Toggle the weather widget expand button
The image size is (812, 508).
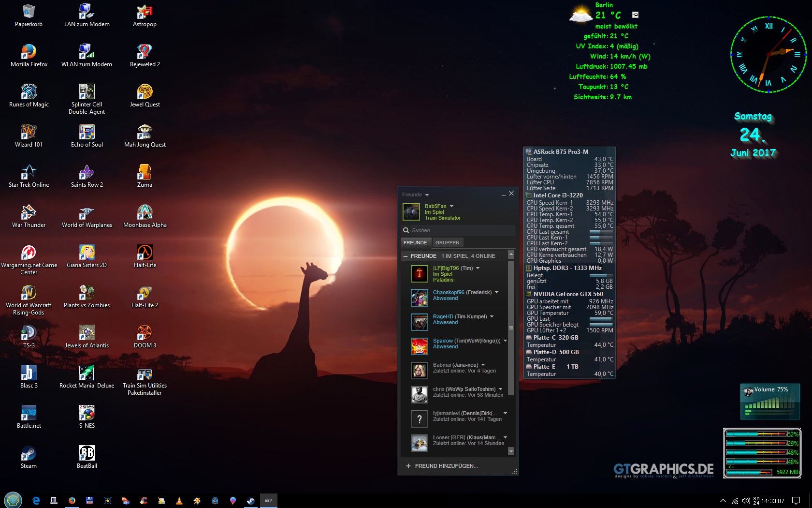point(635,15)
